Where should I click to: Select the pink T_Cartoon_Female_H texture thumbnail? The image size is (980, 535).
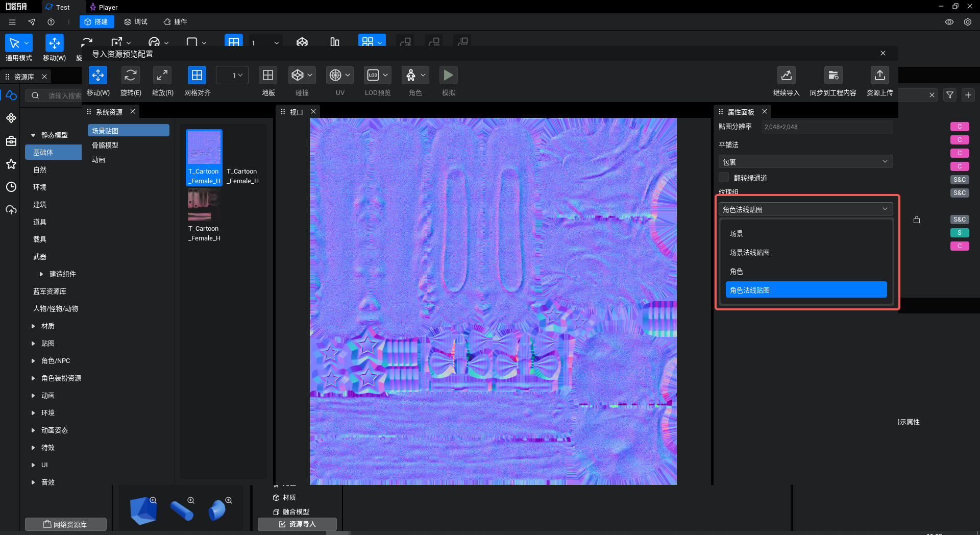coord(204,205)
